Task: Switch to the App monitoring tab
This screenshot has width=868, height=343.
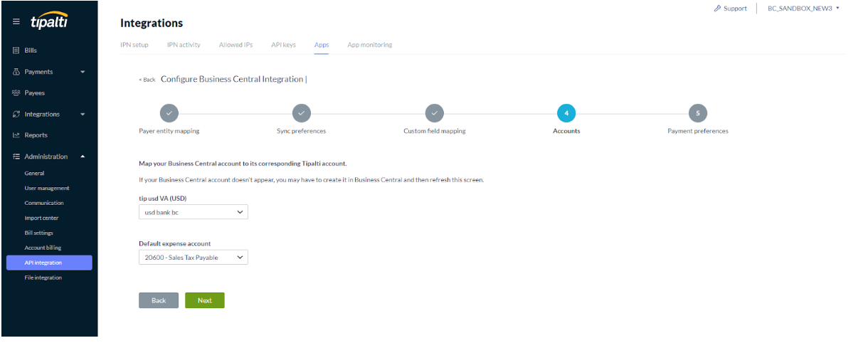Action: [369, 45]
